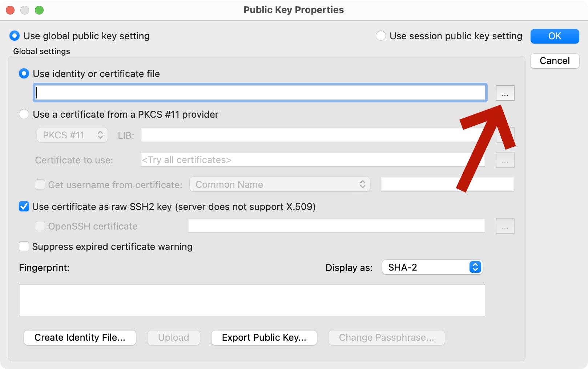
Task: Select Use session public key setting
Action: point(380,36)
